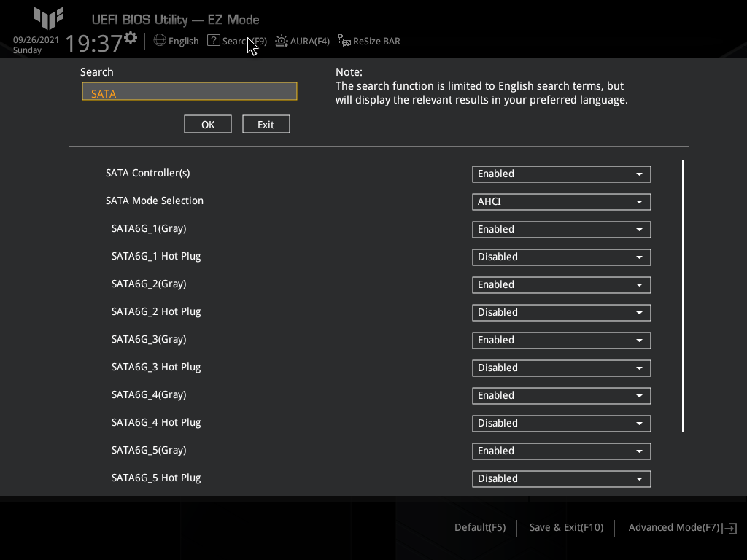Open the English language selector icon

159,41
